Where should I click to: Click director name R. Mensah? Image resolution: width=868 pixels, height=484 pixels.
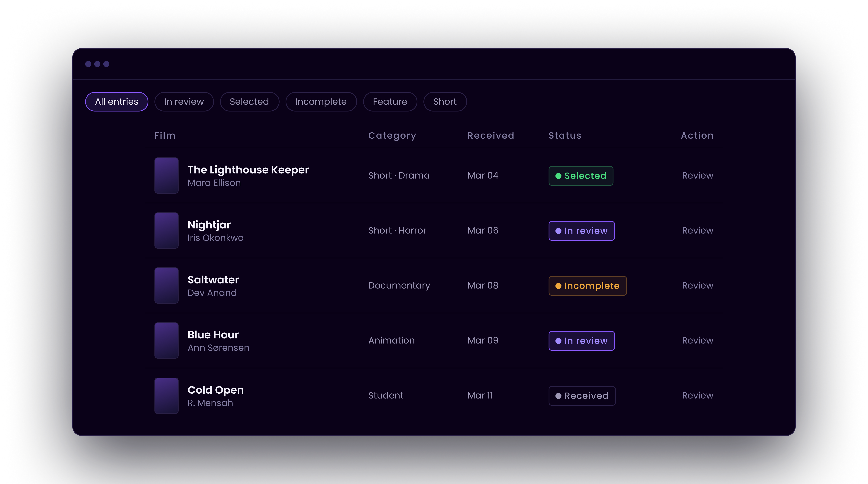coord(210,403)
